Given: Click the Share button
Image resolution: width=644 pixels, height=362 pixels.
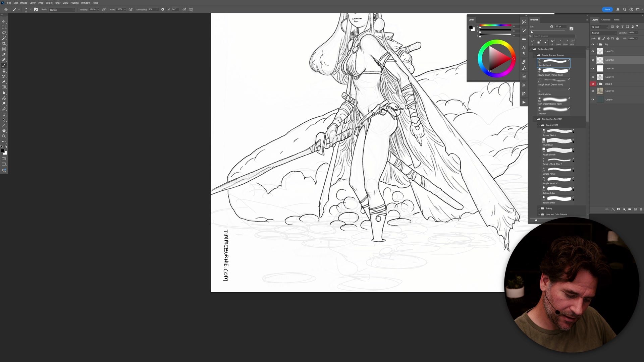Looking at the screenshot, I should pos(607,9).
